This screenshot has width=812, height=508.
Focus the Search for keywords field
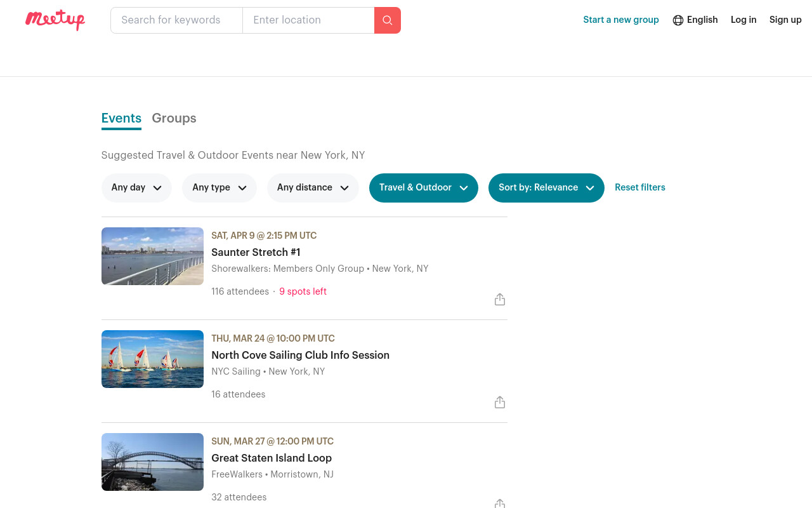176,20
